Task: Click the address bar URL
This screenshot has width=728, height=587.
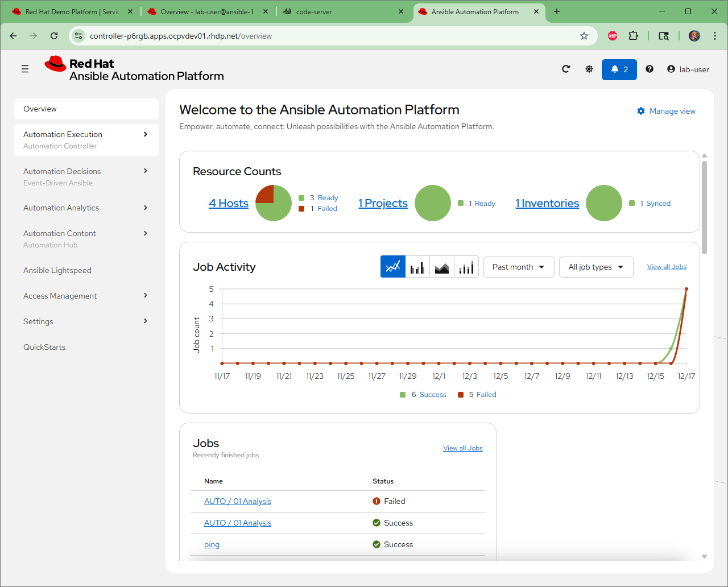Action: point(181,36)
